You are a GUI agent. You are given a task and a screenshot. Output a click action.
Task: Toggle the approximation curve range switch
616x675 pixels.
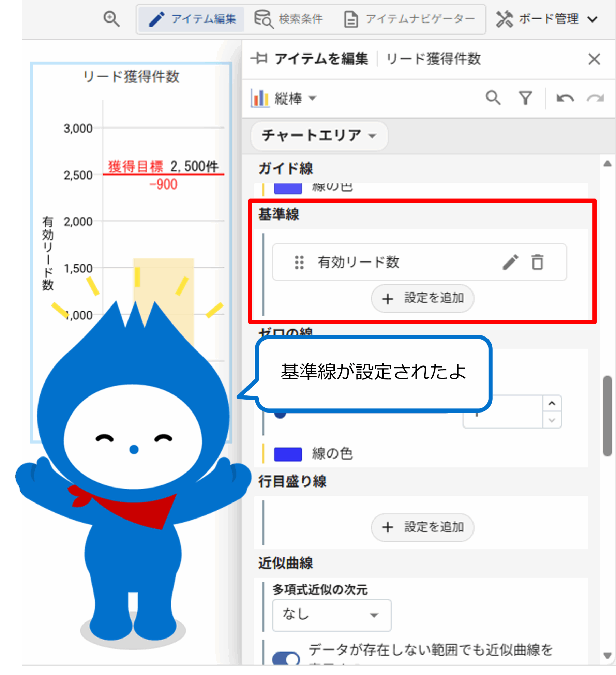coord(286,658)
